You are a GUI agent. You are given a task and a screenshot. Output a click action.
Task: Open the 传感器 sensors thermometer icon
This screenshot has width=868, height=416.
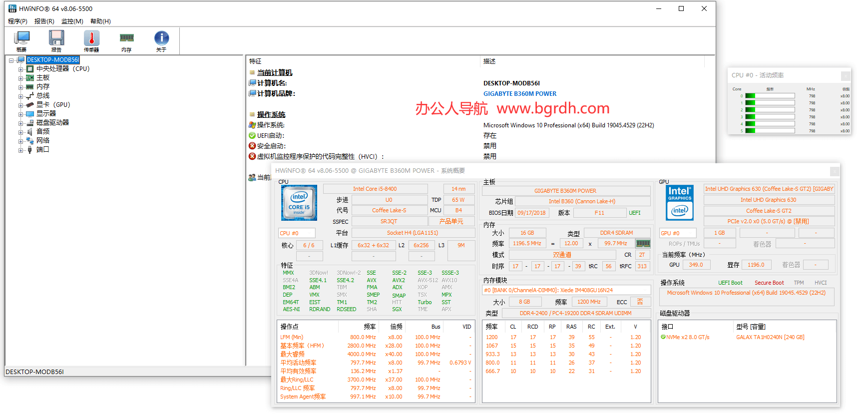(x=91, y=40)
